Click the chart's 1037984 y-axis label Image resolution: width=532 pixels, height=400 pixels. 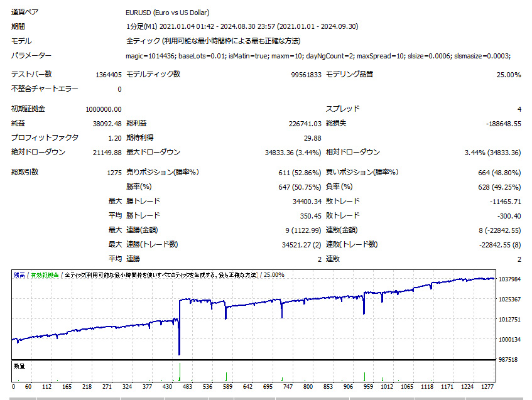(509, 279)
